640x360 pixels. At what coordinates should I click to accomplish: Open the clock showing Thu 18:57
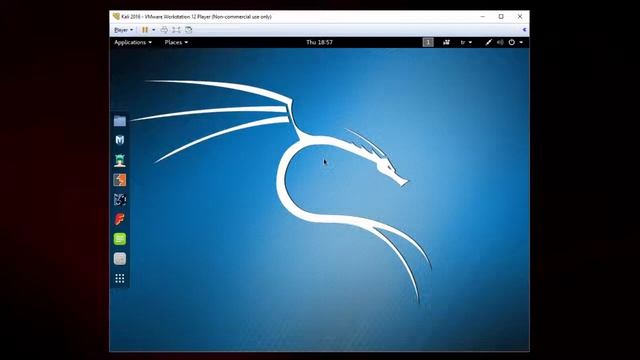tap(319, 42)
